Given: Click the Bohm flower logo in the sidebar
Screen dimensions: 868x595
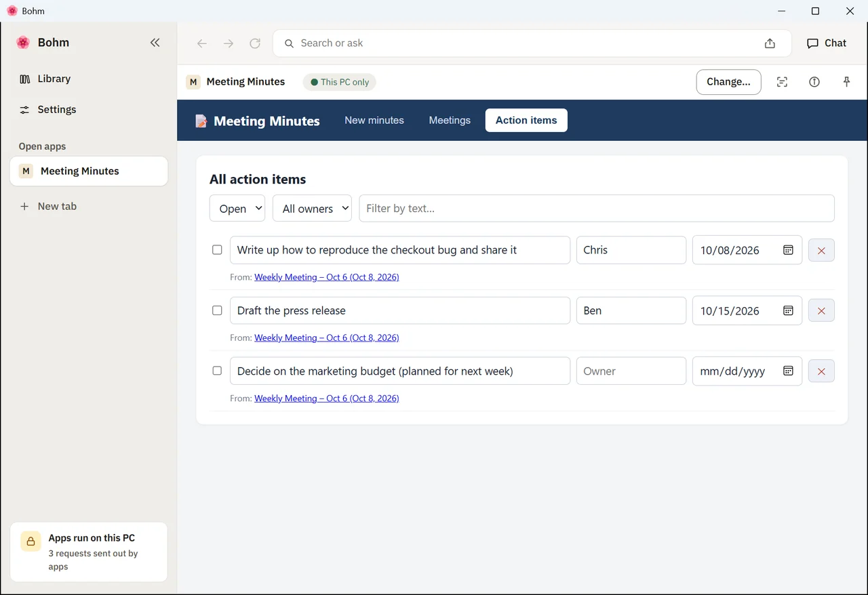Looking at the screenshot, I should pos(23,43).
